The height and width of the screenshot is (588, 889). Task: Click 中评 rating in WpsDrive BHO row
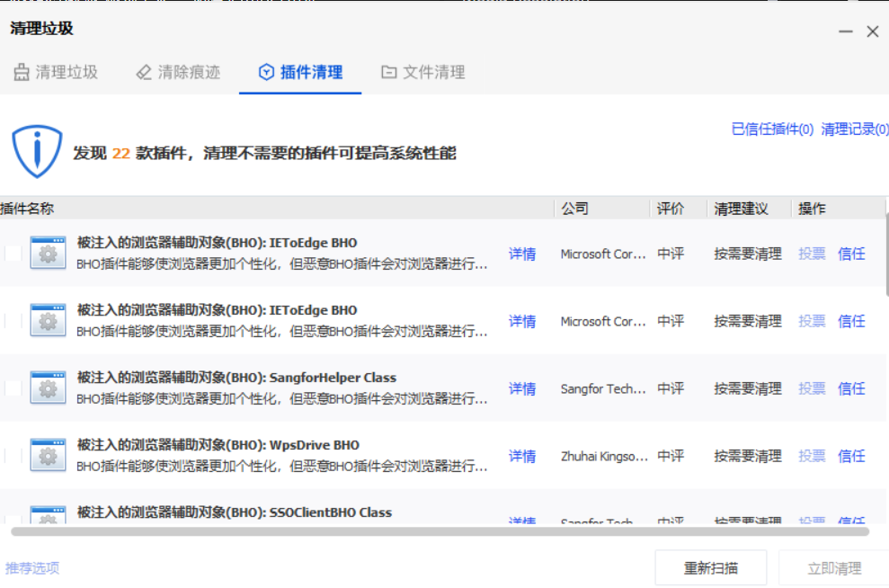[x=671, y=456]
